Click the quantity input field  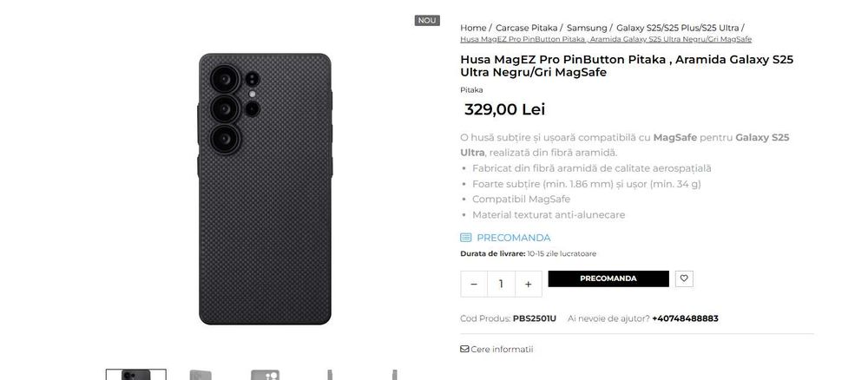coord(501,284)
